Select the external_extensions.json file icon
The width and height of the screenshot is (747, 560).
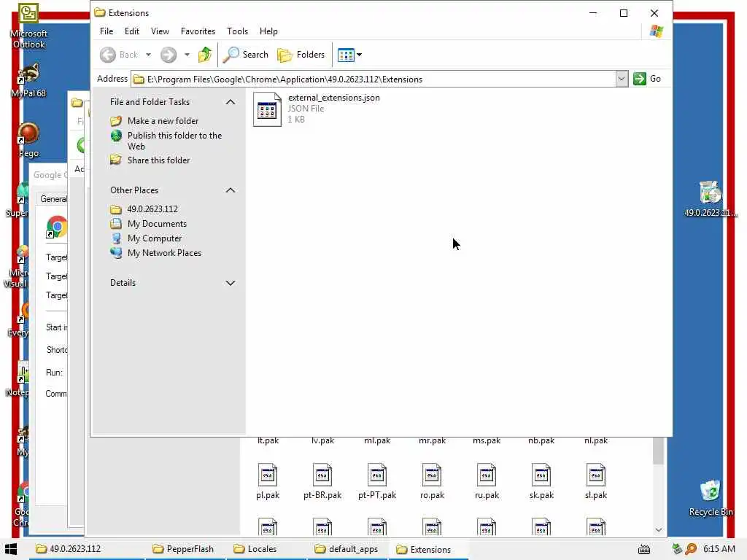[x=267, y=109]
